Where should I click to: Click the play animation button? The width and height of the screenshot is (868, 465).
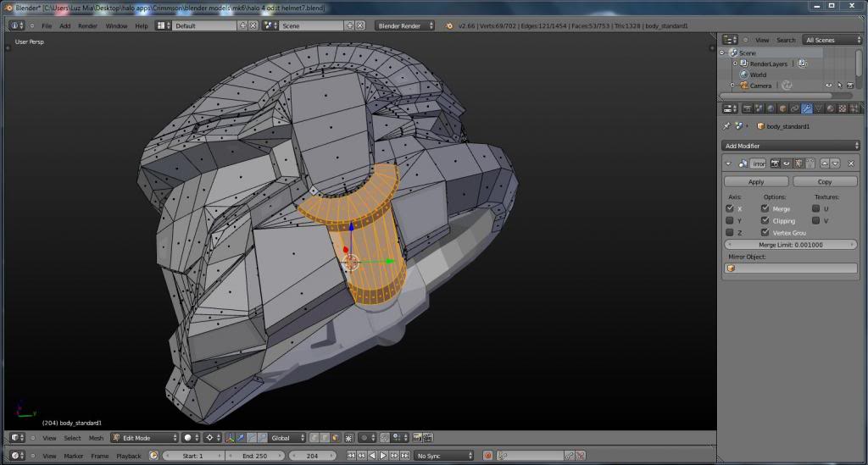coord(384,456)
